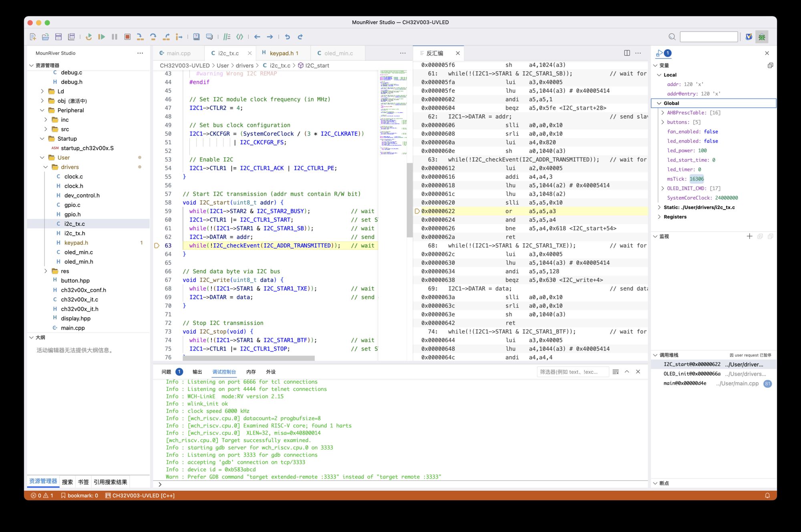Click the Step Into icon
Image resolution: width=801 pixels, height=532 pixels.
(x=140, y=37)
